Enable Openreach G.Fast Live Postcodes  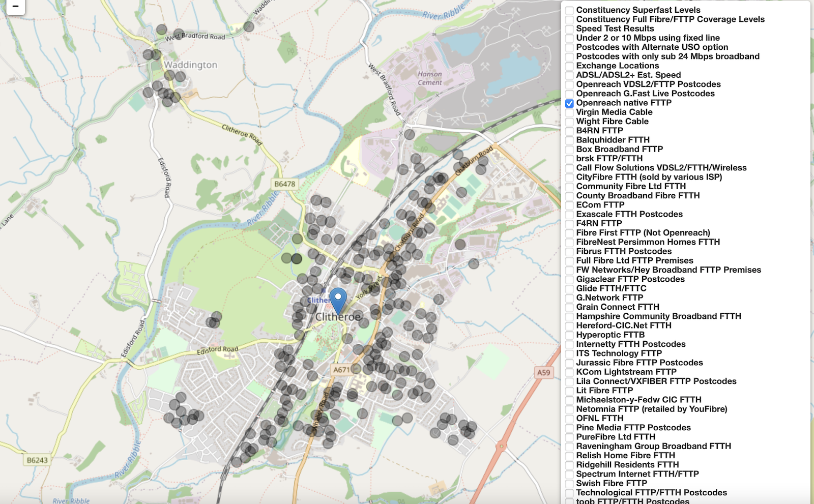click(x=570, y=94)
